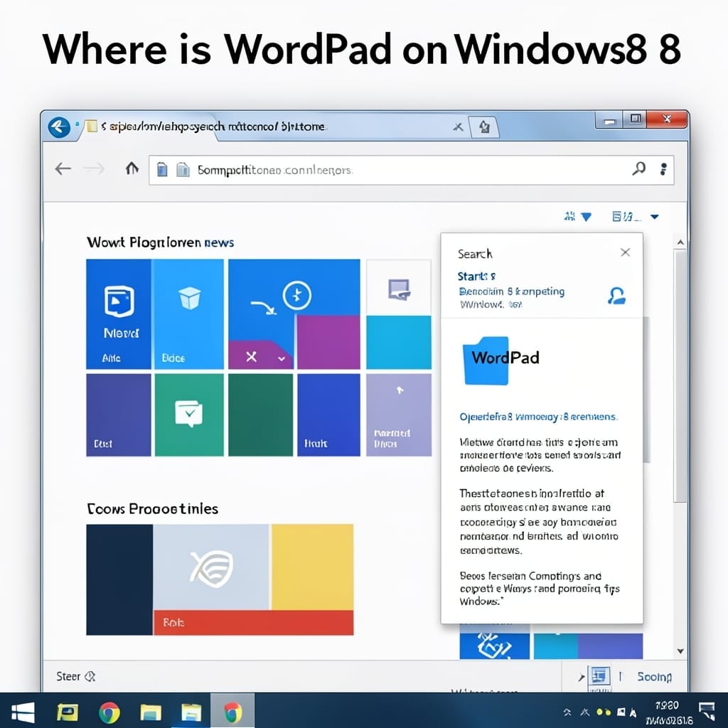Open the green tile with checkmark chat icon
Screen dimensions: 728x728
pyautogui.click(x=189, y=414)
